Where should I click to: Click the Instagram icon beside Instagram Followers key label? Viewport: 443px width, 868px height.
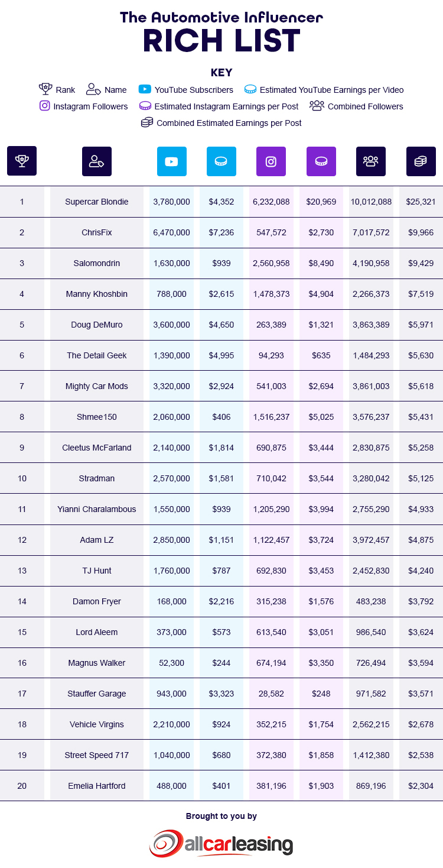44,106
